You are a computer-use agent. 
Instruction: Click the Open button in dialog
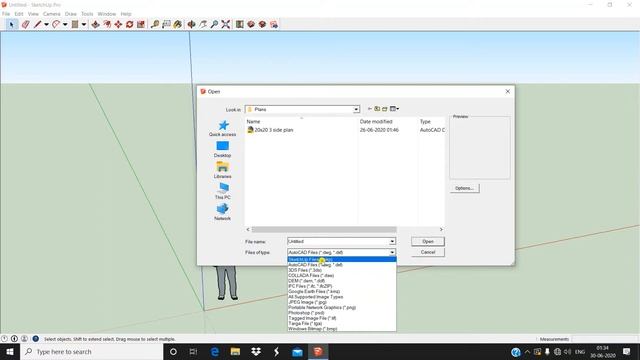[428, 242]
